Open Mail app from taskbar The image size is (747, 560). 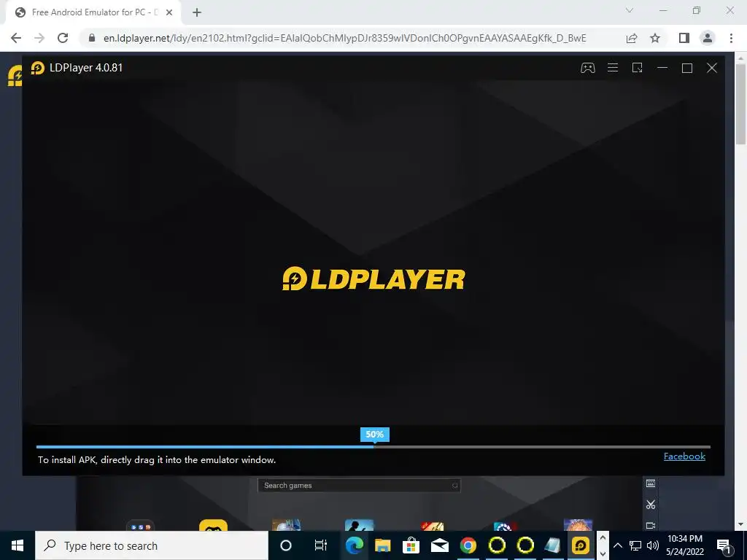(440, 545)
